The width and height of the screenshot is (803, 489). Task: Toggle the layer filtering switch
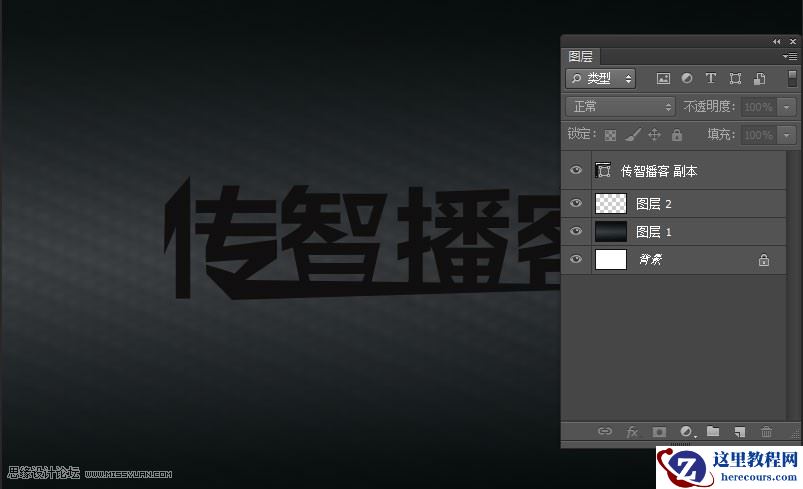coord(792,78)
